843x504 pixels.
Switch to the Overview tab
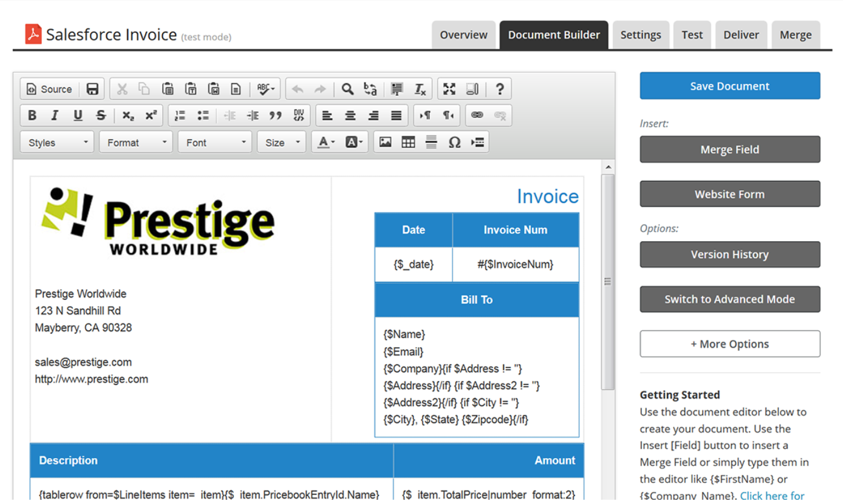click(x=464, y=35)
